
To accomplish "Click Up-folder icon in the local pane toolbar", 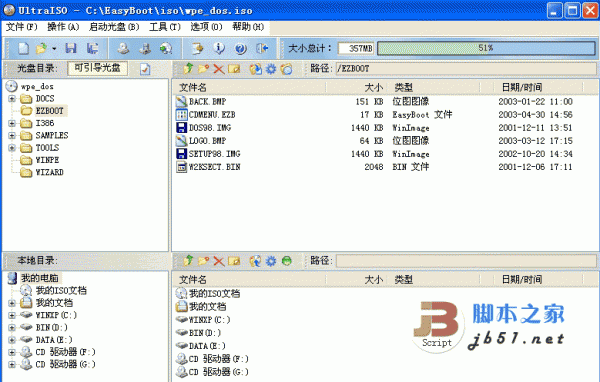I will point(188,261).
